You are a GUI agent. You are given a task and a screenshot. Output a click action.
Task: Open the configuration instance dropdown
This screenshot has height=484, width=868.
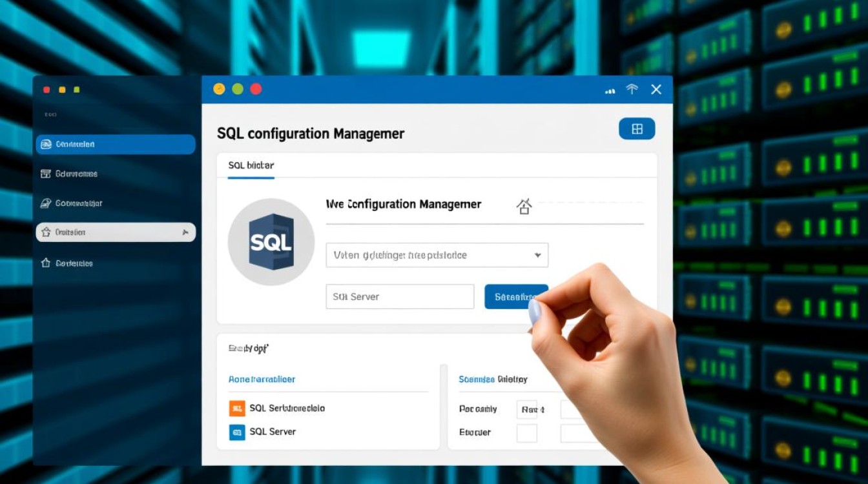click(x=437, y=255)
